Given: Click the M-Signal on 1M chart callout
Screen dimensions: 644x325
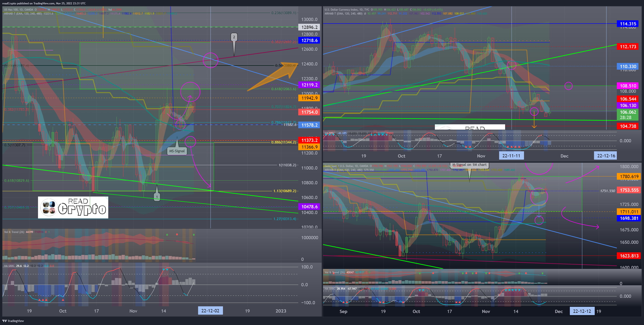Looking at the screenshot, I should click(x=469, y=165).
